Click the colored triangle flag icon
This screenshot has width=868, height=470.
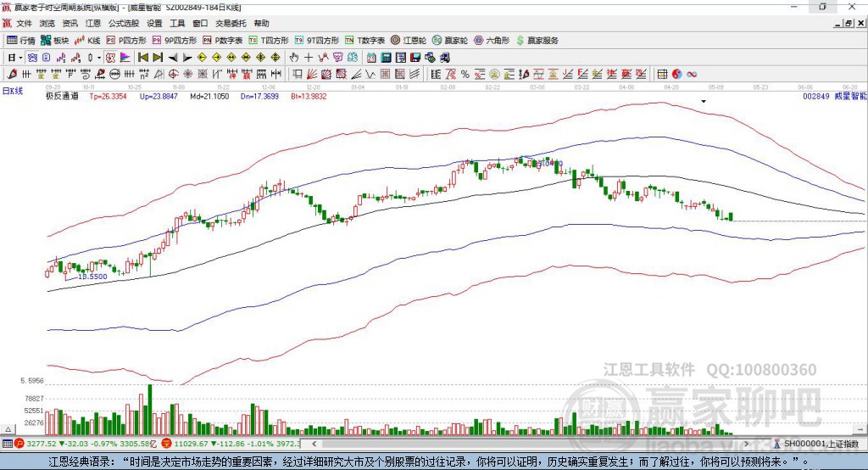[125, 58]
